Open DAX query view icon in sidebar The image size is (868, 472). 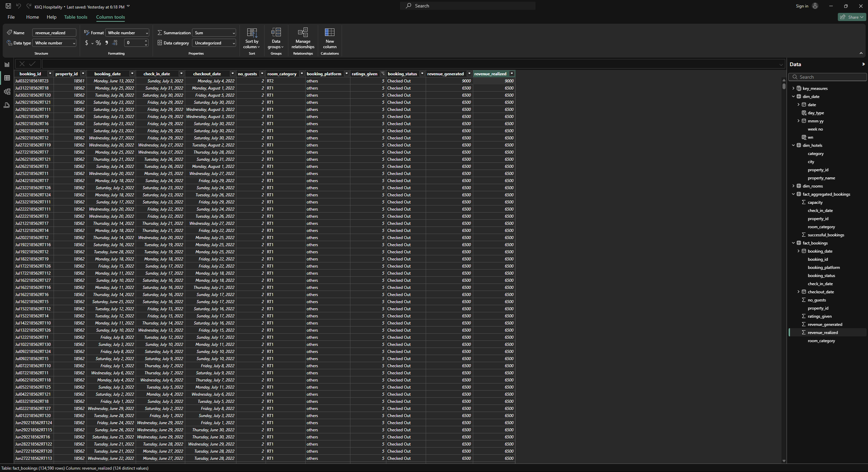[x=7, y=105]
